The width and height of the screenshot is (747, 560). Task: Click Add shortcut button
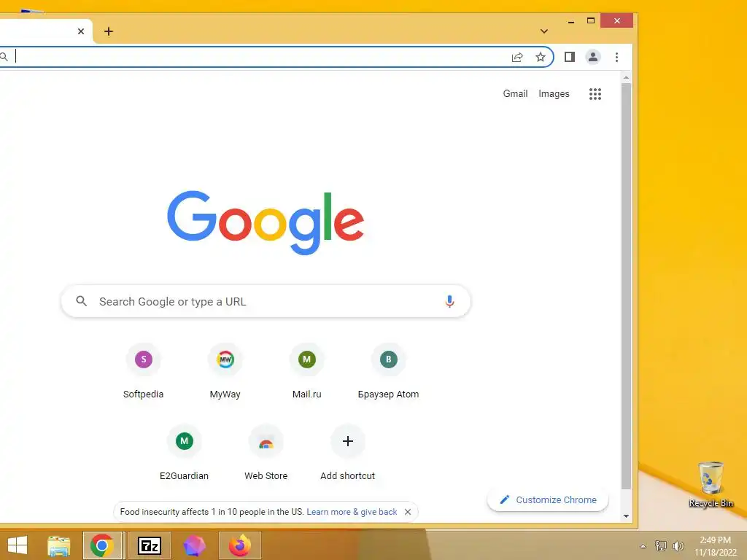pos(348,454)
